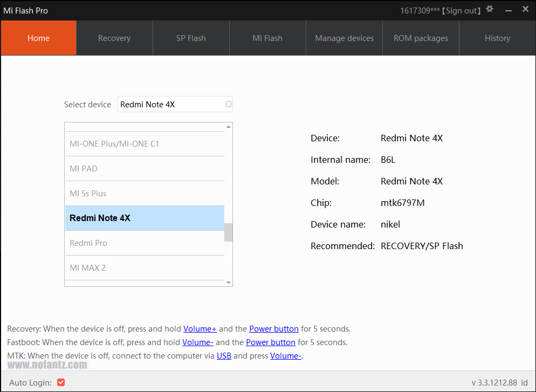Open the SP Flash tab
Image resolution: width=536 pixels, height=392 pixels.
(x=191, y=38)
